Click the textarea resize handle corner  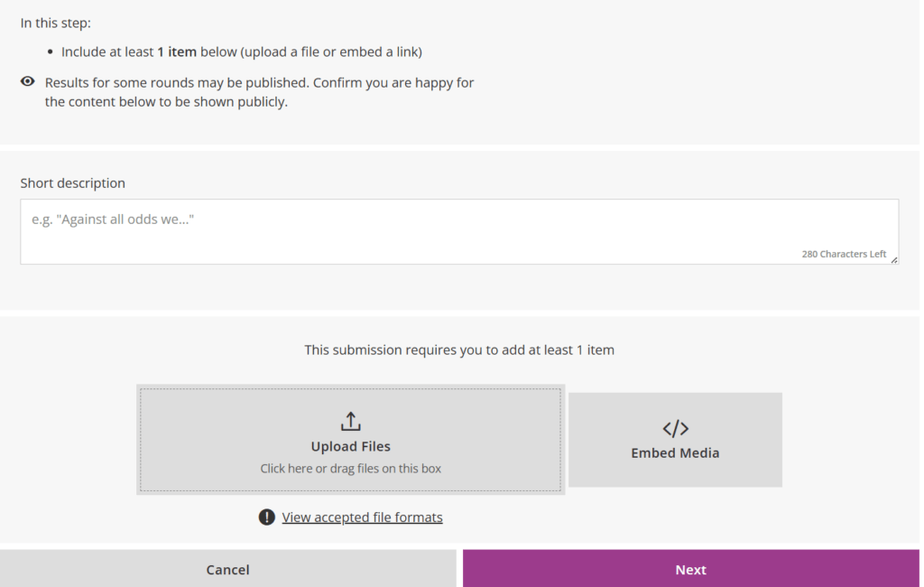tap(893, 260)
